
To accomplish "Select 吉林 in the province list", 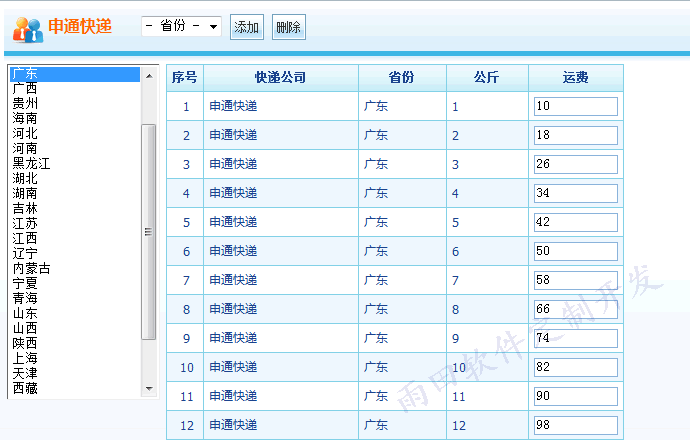I will [75, 208].
